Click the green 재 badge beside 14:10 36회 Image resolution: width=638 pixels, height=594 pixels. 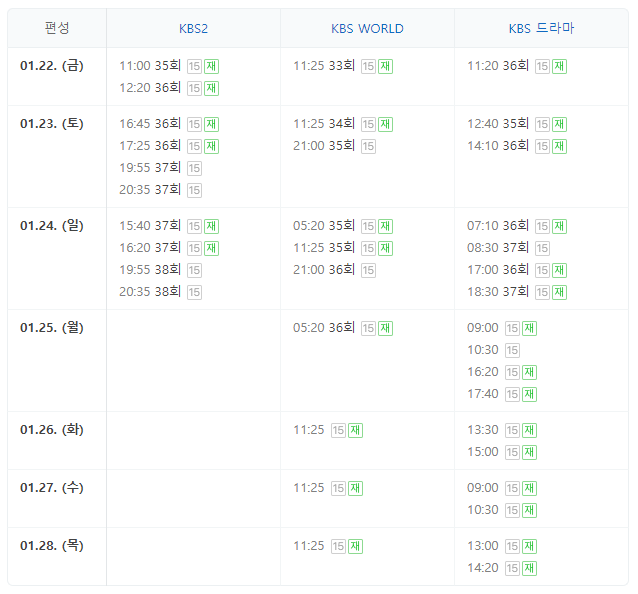[559, 146]
